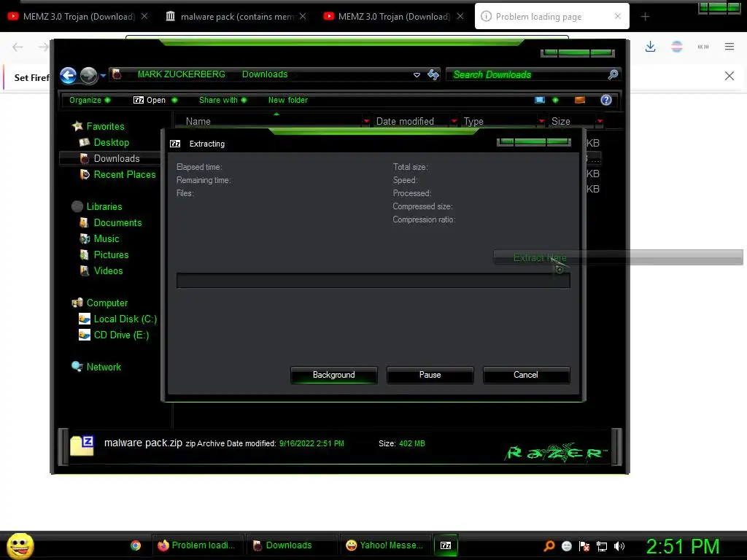The height and width of the screenshot is (560, 747).
Task: Open Desktop in the navigation pane
Action: 104,142
